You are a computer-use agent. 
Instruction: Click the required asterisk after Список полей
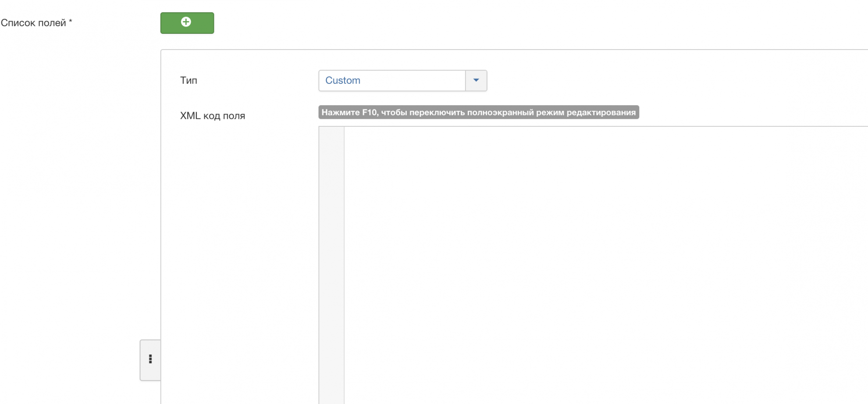[71, 21]
